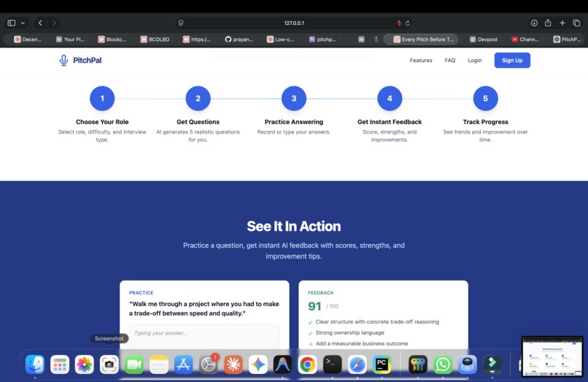Switch to the Devpost tab

point(484,39)
